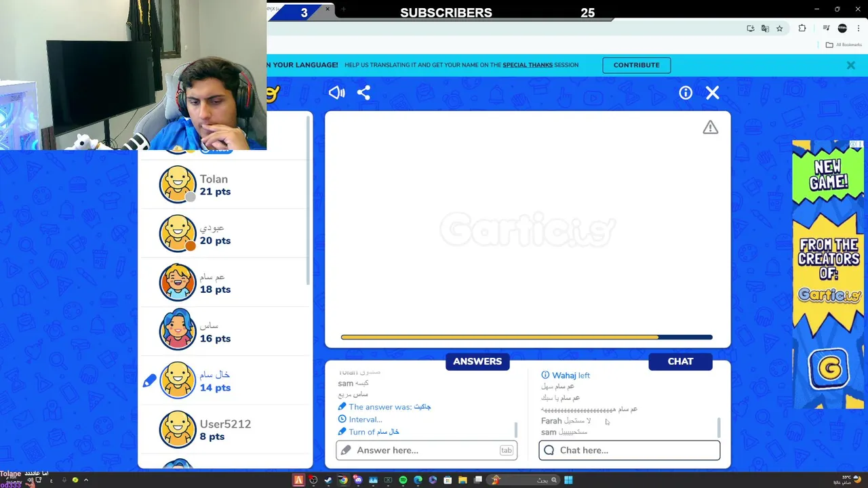Open Chrome three-dot menu
This screenshot has width=868, height=488.
point(859,28)
